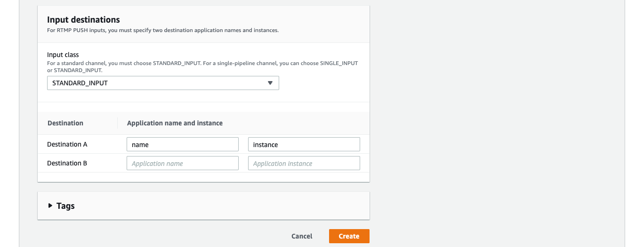Image resolution: width=644 pixels, height=247 pixels.
Task: Cancel the input creation
Action: pyautogui.click(x=302, y=236)
